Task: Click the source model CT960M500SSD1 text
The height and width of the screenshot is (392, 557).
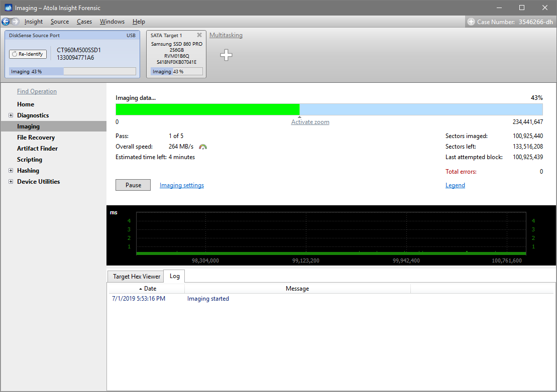Action: coord(79,50)
